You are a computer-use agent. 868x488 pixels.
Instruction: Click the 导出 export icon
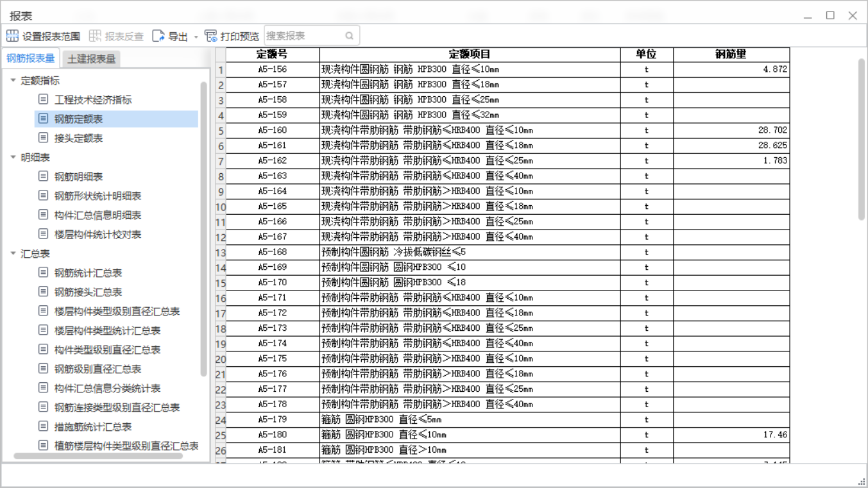158,36
